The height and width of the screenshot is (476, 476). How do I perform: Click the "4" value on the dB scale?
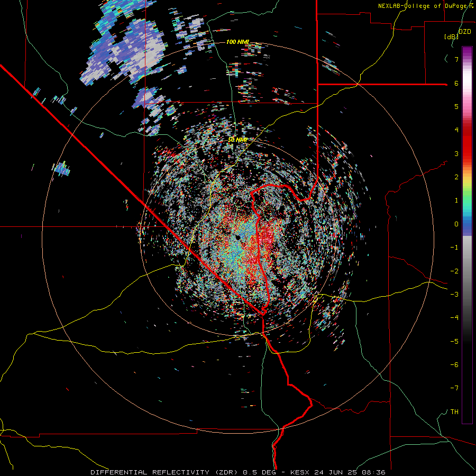tap(456, 130)
